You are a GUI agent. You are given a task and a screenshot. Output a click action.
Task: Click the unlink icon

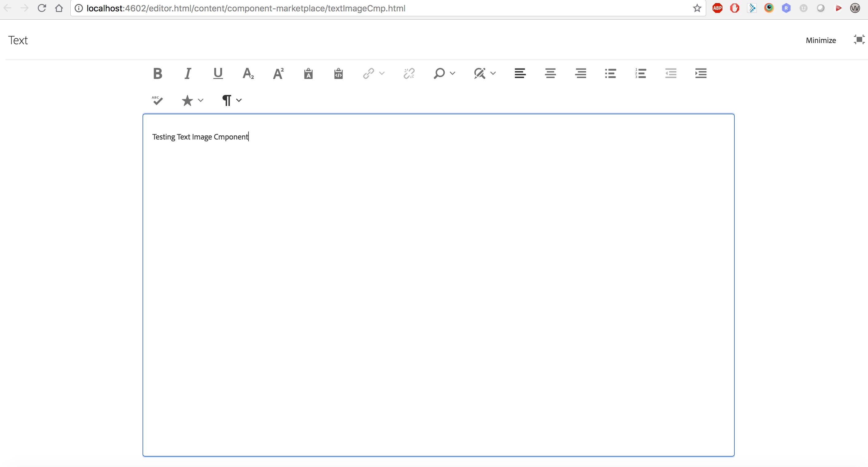click(x=409, y=73)
